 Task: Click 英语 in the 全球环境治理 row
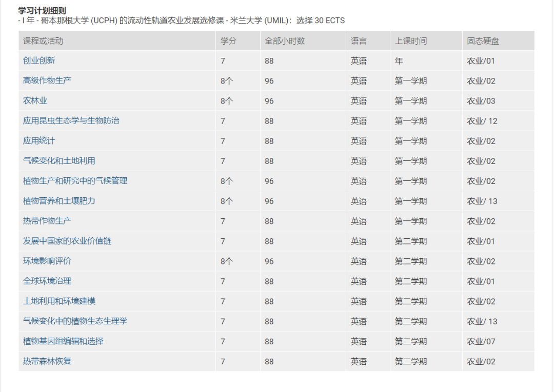coord(358,281)
